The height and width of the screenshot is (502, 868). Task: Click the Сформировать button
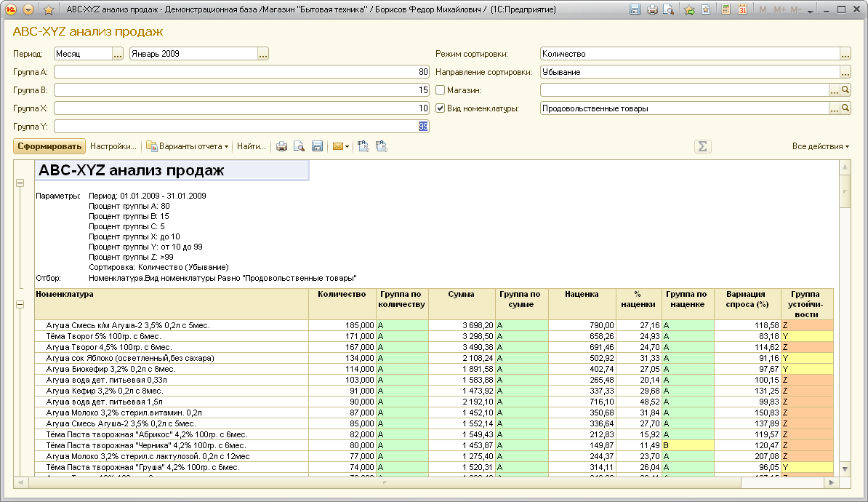[49, 146]
